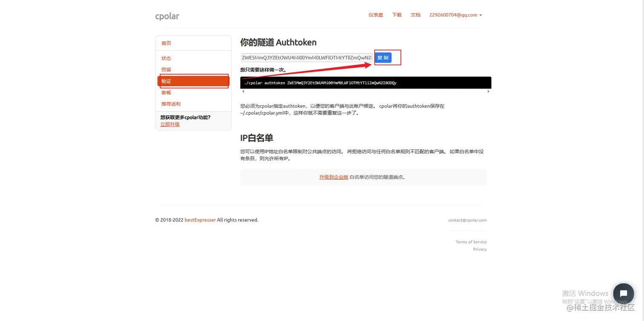Click the 想获取更多cpolar功能? text
The image size is (644, 321).
pos(185,118)
